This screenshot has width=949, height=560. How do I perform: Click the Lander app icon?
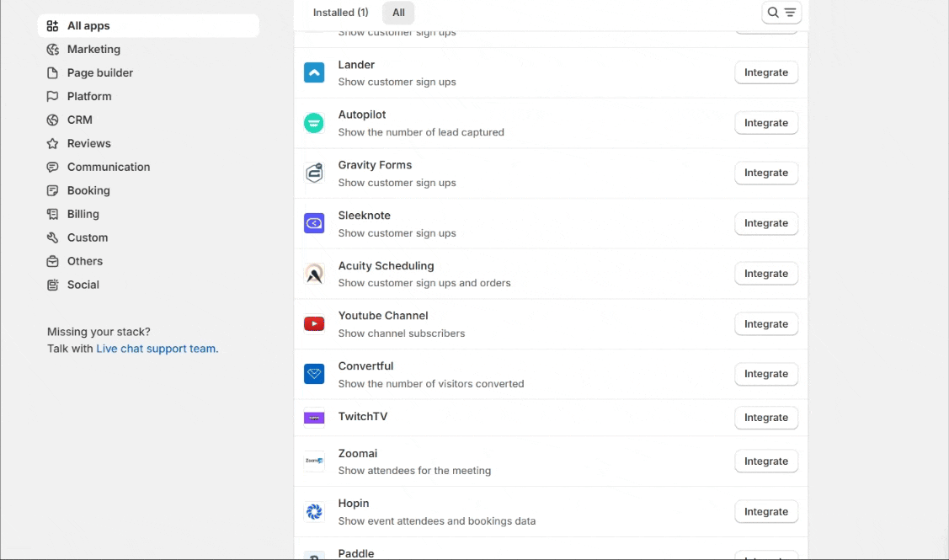pos(314,73)
